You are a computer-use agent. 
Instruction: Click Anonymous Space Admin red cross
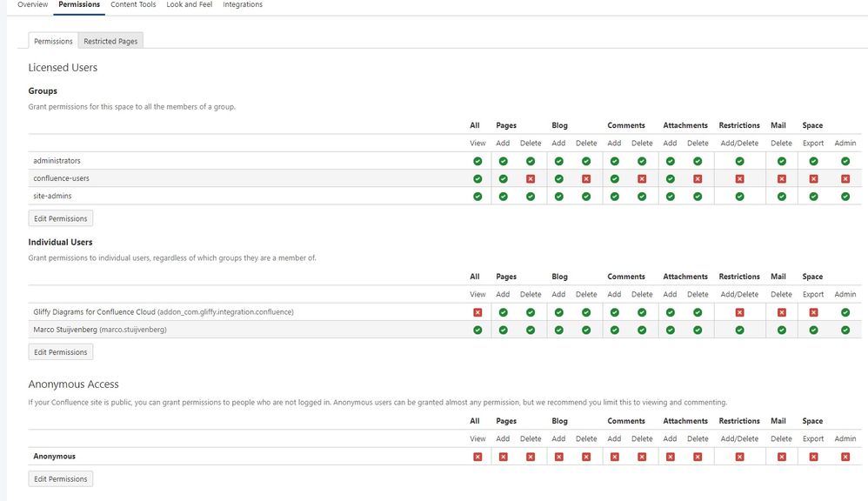coord(845,457)
